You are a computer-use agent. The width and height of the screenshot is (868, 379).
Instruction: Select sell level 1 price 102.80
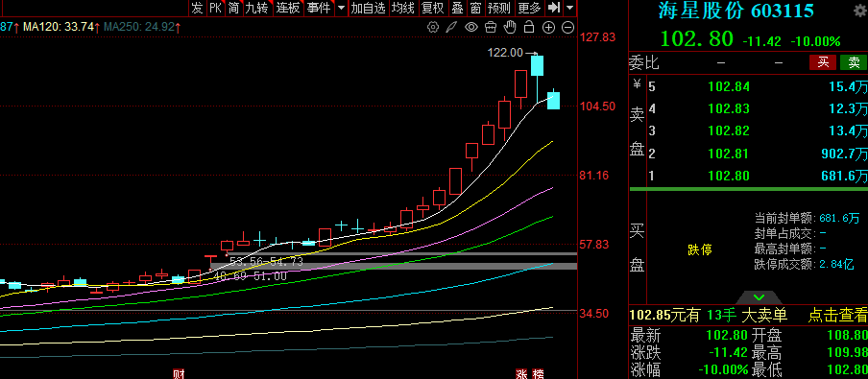coord(729,177)
